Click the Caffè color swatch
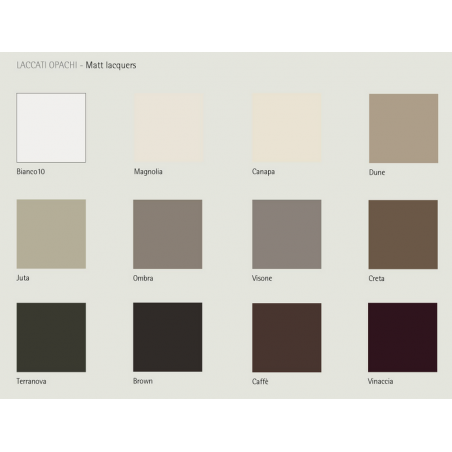The height and width of the screenshot is (452, 452). (287, 337)
